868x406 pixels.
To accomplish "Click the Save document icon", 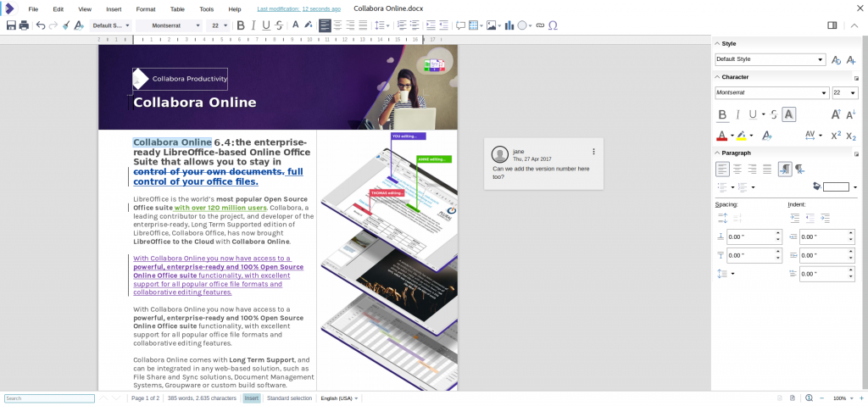I will (11, 25).
